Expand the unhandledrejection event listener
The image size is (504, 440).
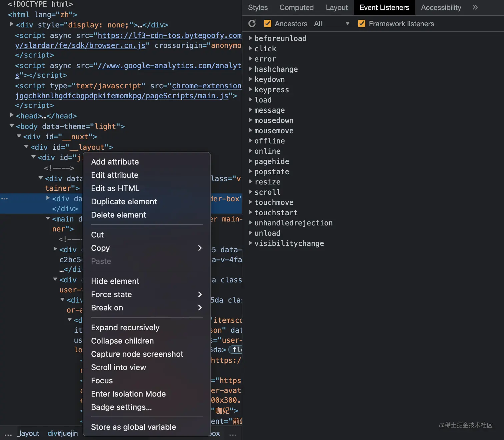[251, 223]
